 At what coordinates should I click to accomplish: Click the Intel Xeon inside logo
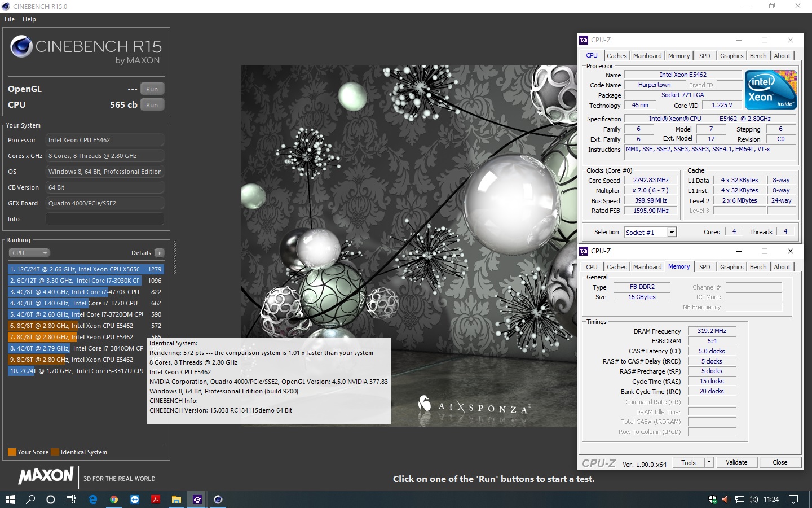click(771, 90)
